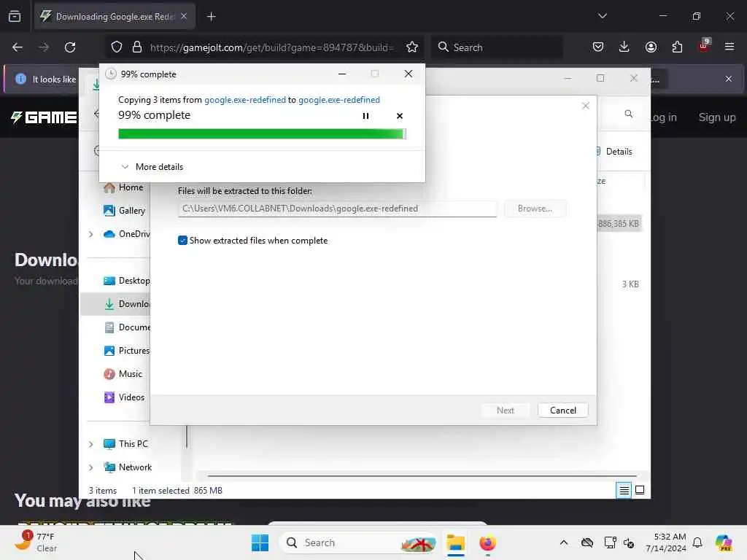Pause the file copy operation
This screenshot has height=560, width=747.
click(365, 116)
